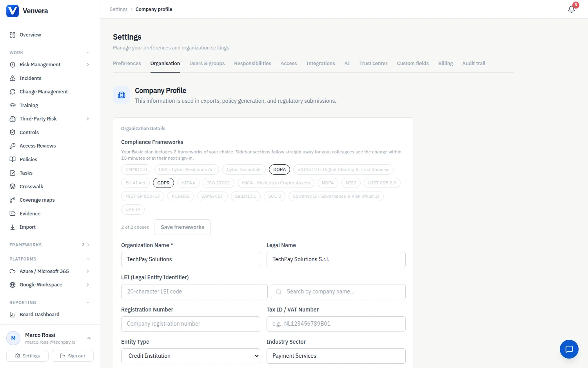
Task: Click the Venvera logo icon
Action: [x=13, y=11]
